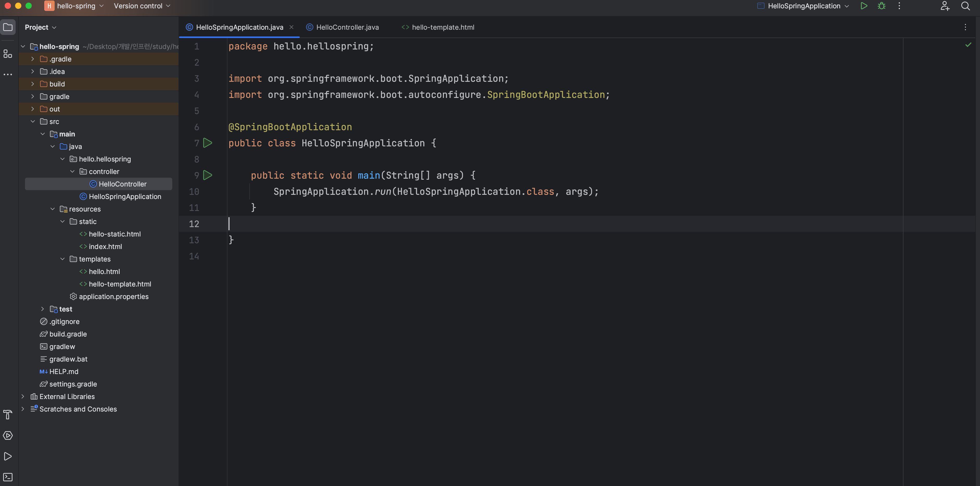Open more run actions menu in toolbar
Viewport: 980px width, 486px height.
(899, 6)
